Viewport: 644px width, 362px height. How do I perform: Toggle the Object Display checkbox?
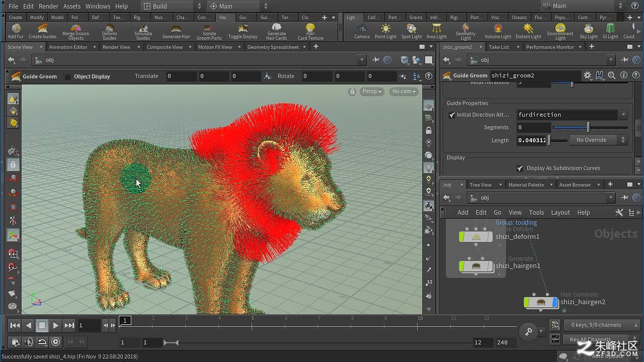[68, 77]
